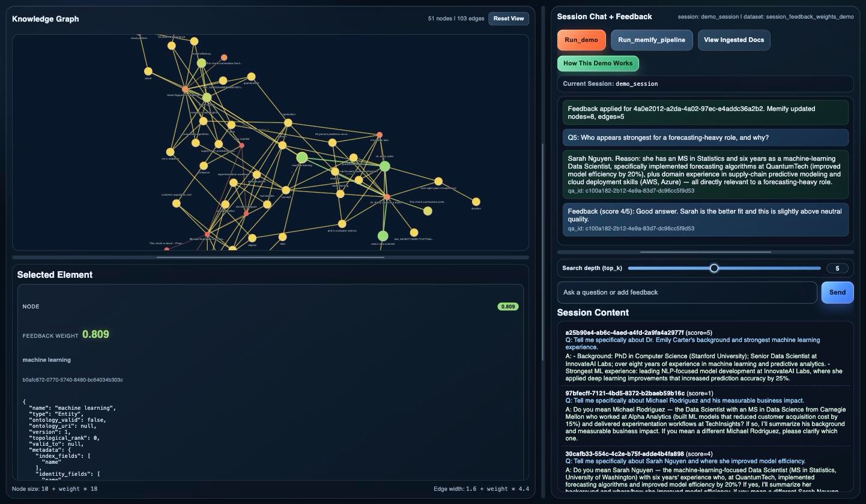Select the over eight years of experience node
The image size is (866, 504).
click(438, 181)
